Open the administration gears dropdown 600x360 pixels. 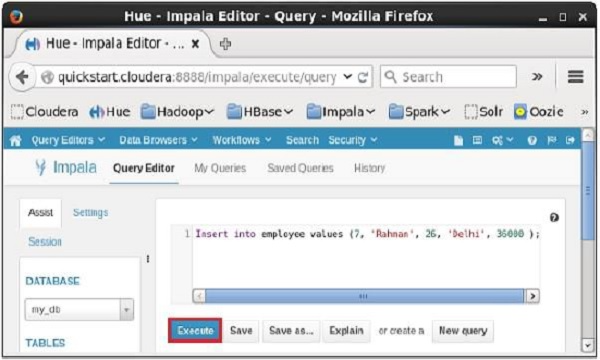pos(502,140)
